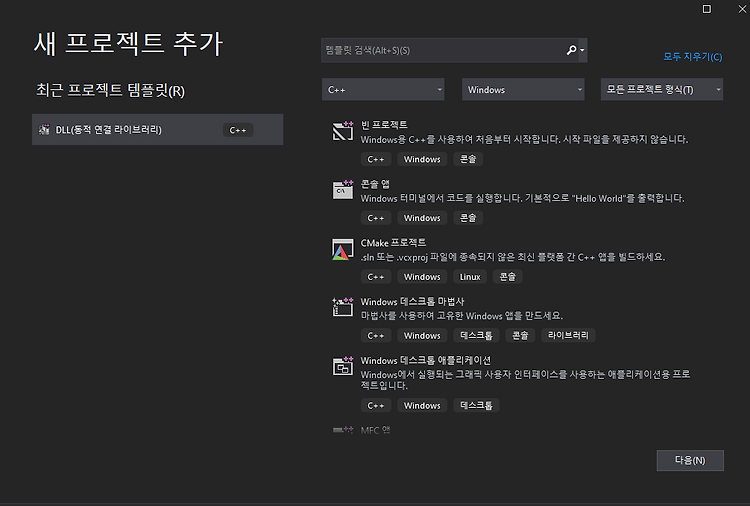Click the 데스크톱 tag under Windows 데스크톱 애플리케이션

476,405
